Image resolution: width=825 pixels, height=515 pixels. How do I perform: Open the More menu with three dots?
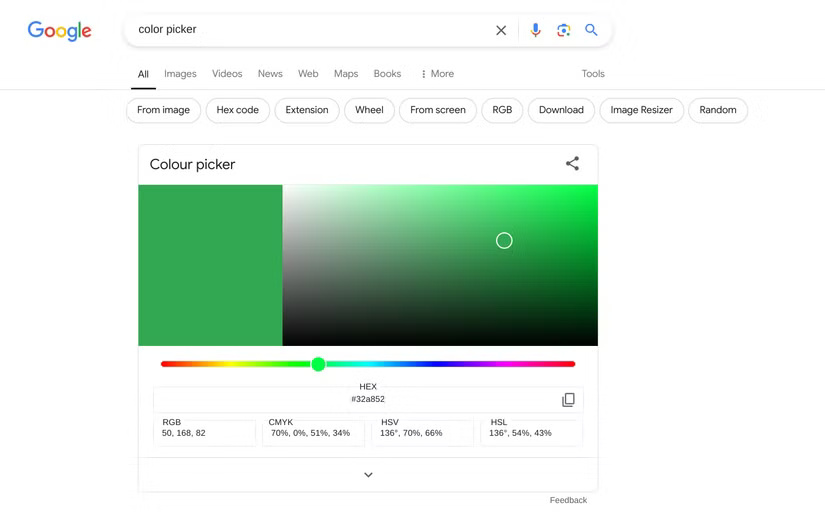tap(437, 74)
